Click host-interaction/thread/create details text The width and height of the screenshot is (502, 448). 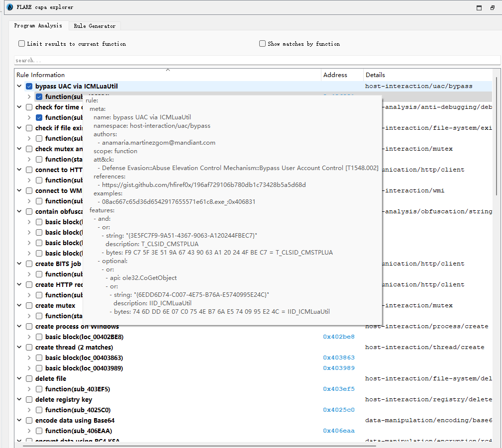coord(424,347)
